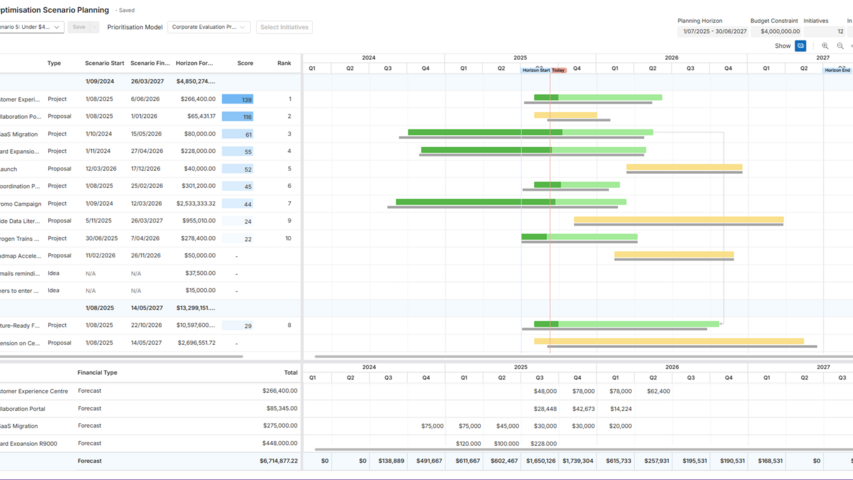
Task: Click the Planning Horizon date range field
Action: [712, 31]
